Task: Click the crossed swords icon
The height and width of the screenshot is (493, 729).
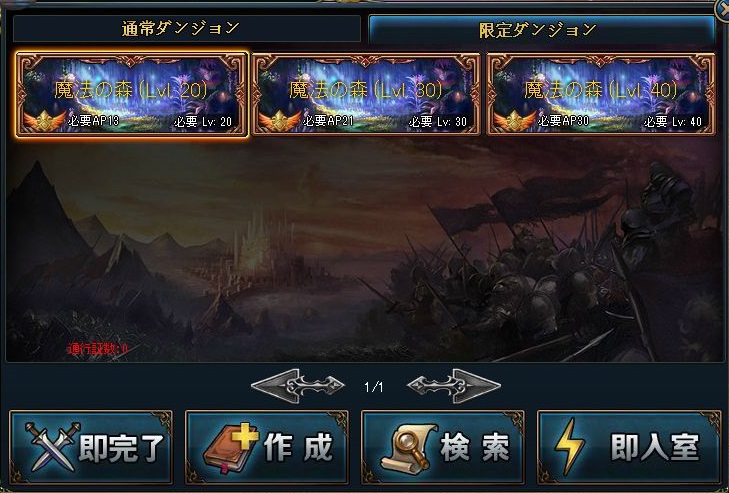Action: tap(51, 446)
